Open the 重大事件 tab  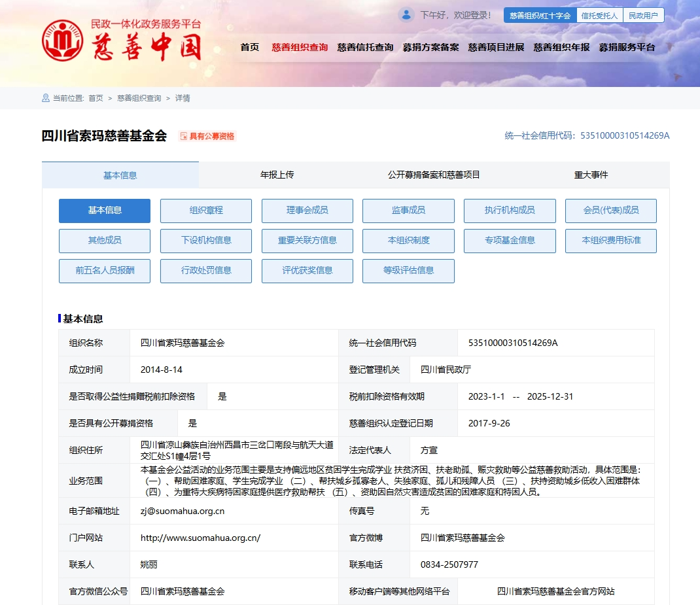(x=591, y=175)
